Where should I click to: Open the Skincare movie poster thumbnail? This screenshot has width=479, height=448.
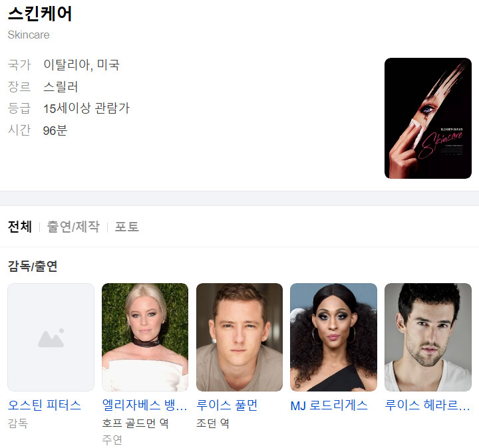tap(428, 118)
